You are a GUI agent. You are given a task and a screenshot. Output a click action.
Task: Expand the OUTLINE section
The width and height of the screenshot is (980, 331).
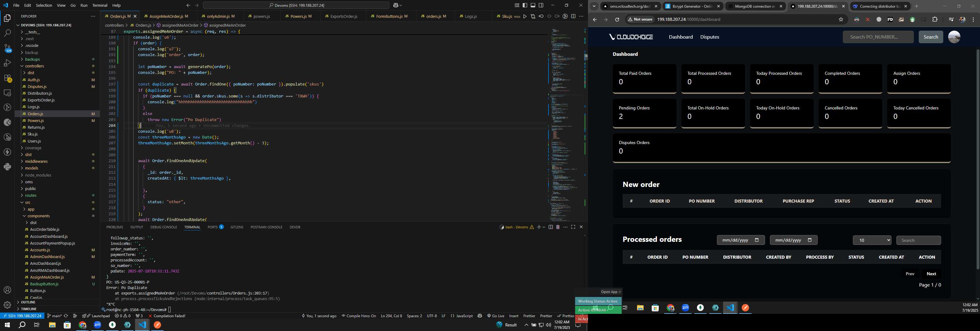(28, 302)
